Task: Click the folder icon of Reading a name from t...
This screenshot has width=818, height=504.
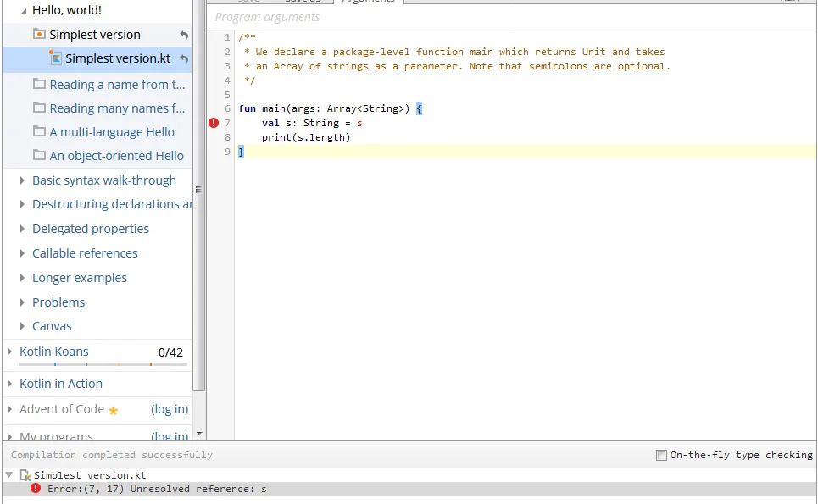Action: [x=39, y=84]
